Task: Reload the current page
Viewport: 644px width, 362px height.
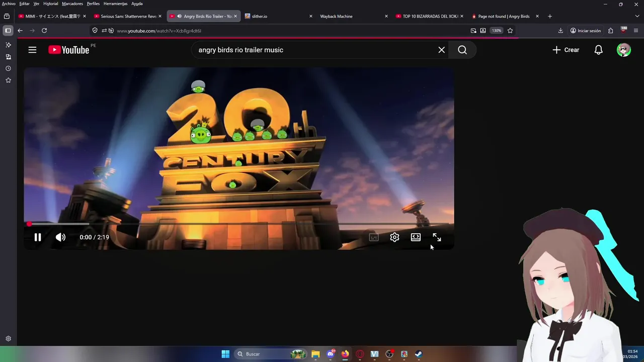Action: (x=44, y=31)
